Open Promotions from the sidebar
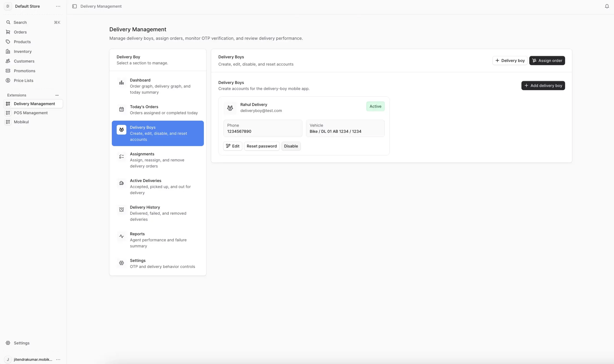Viewport: 614px width, 364px height. click(33, 71)
